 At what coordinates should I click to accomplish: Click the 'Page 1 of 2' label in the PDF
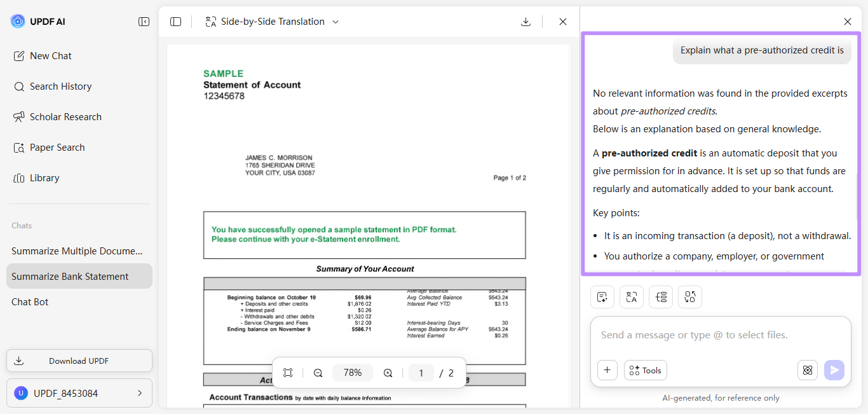[510, 178]
